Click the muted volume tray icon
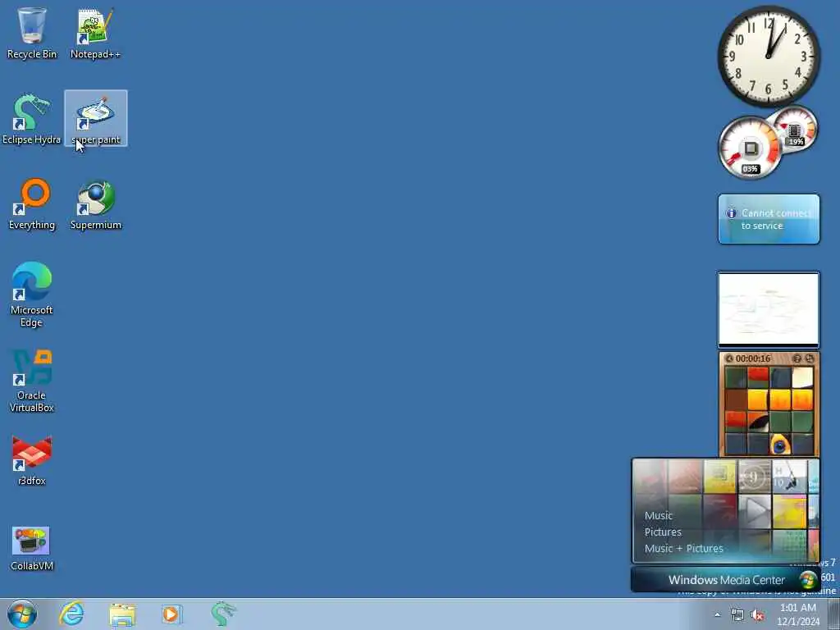 click(757, 615)
